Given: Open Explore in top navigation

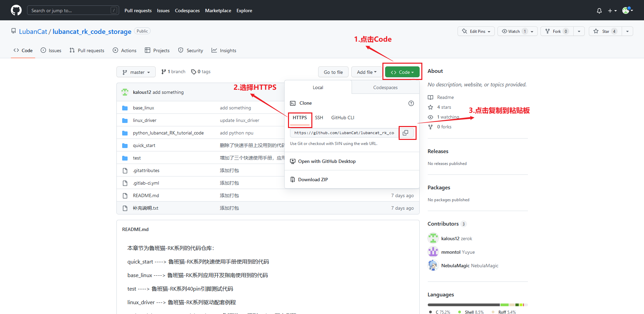Looking at the screenshot, I should 244,11.
